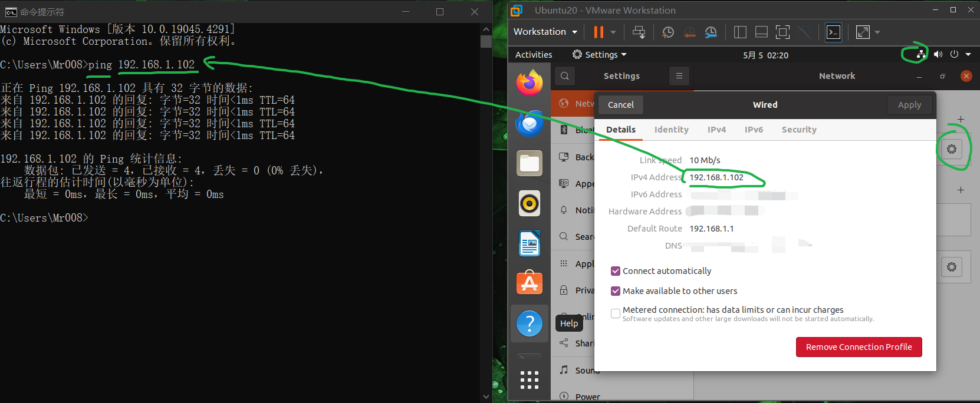The image size is (980, 403).
Task: Toggle the VMware library sidebar view
Action: [740, 32]
